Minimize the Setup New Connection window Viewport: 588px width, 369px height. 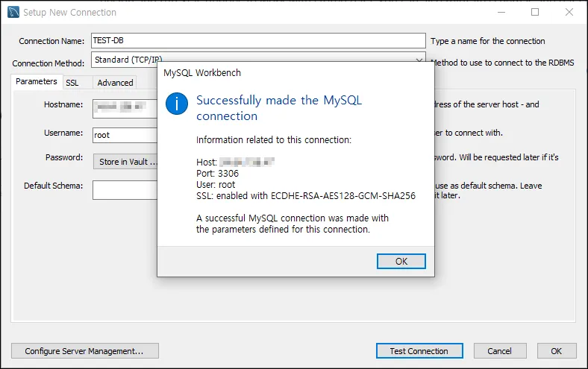coord(500,13)
